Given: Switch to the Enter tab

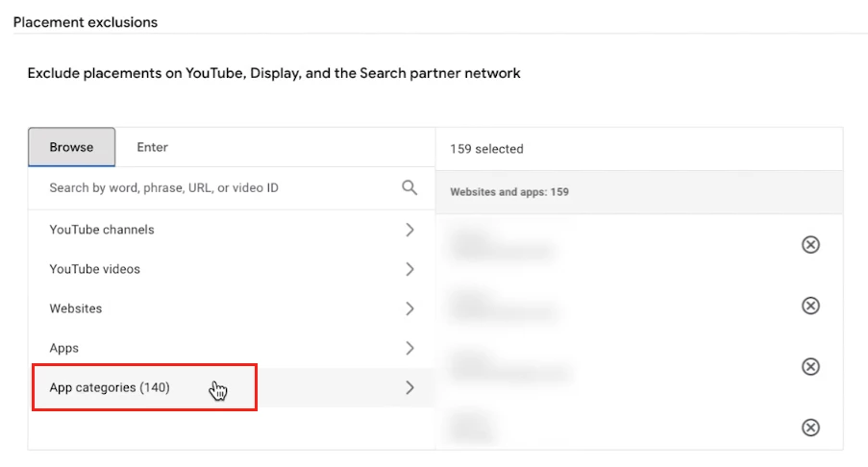Looking at the screenshot, I should coord(152,147).
